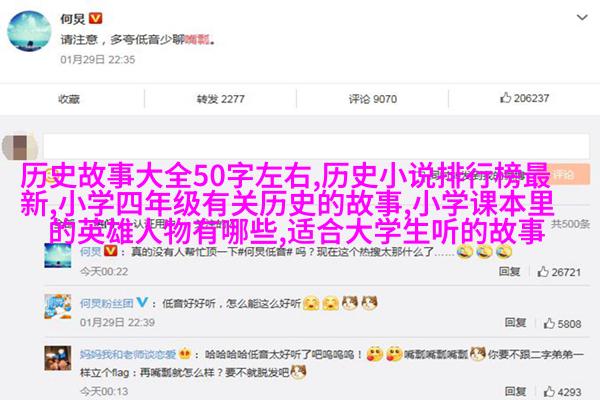This screenshot has width=600, height=400.
Task: Click inside the comment input box
Action: [316, 146]
